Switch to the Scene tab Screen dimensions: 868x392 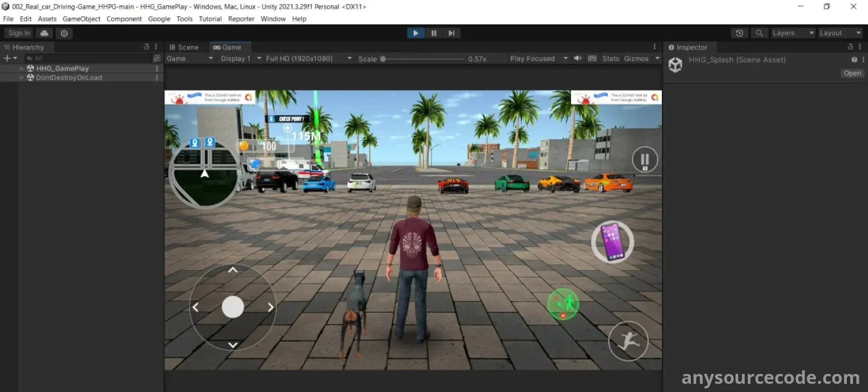pos(184,47)
